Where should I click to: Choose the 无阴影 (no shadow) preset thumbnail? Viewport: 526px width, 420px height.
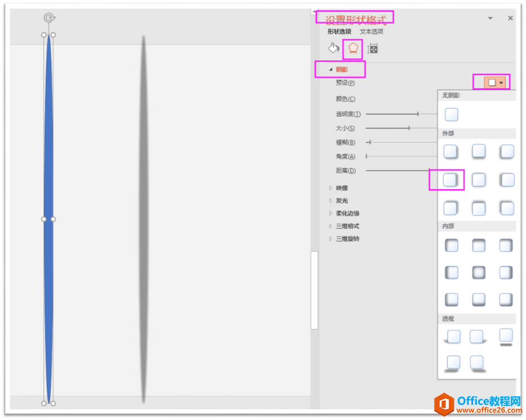[451, 114]
